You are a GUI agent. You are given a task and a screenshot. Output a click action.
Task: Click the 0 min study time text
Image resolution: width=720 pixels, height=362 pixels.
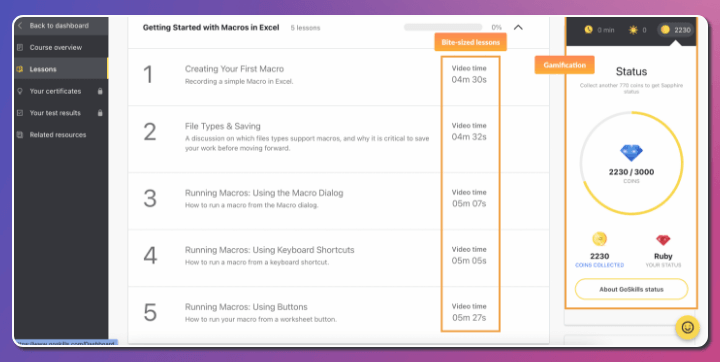point(606,30)
